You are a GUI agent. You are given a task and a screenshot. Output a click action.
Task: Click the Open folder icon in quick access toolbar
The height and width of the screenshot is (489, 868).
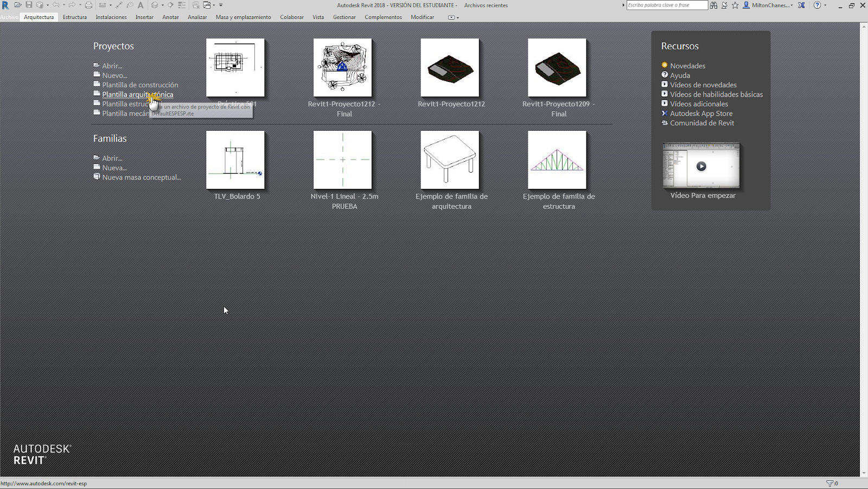pos(18,5)
